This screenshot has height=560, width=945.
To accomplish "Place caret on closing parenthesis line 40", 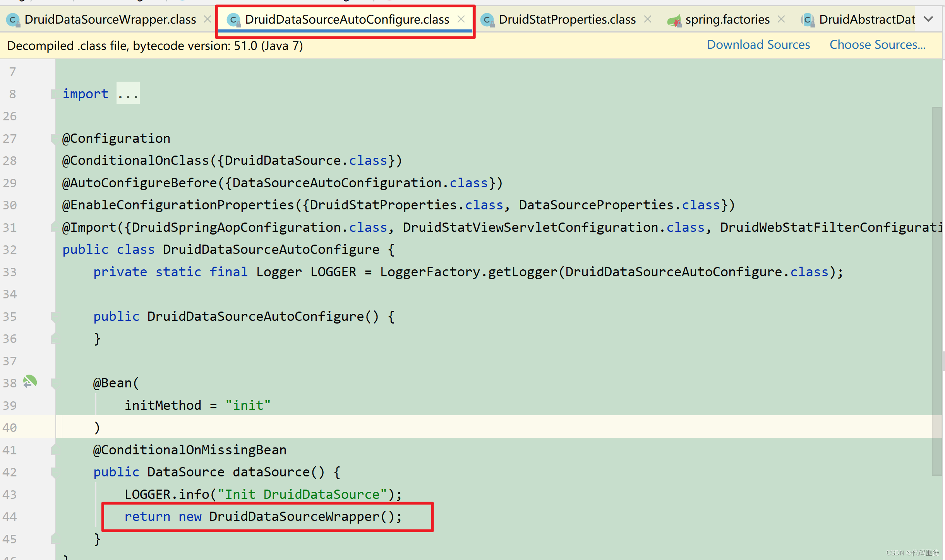I will [97, 428].
